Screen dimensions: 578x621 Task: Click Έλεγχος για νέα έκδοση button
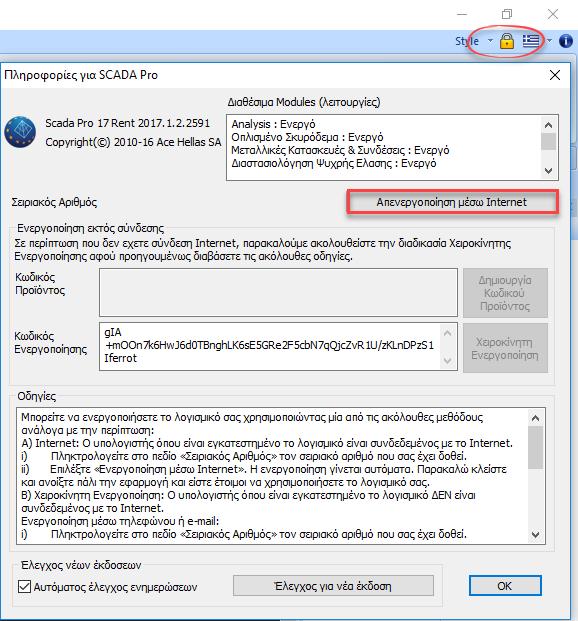[x=333, y=586]
